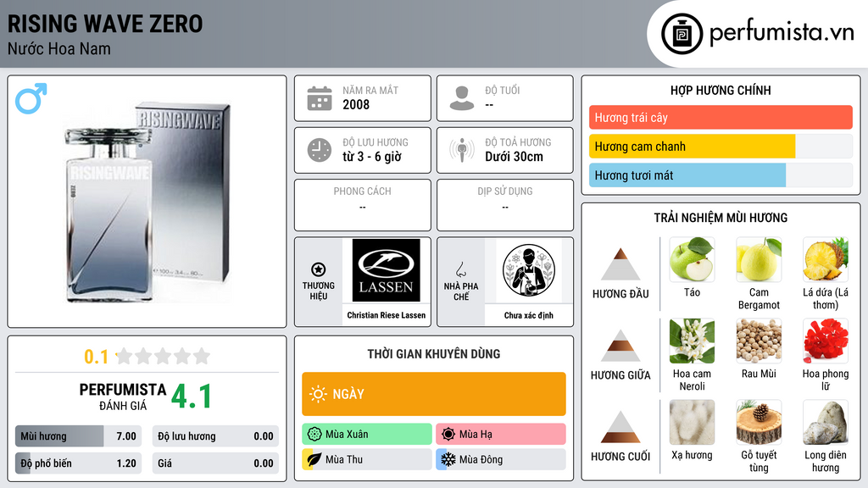The width and height of the screenshot is (868, 488).
Task: Click the person icon beside Độ tuổi
Action: [x=462, y=98]
